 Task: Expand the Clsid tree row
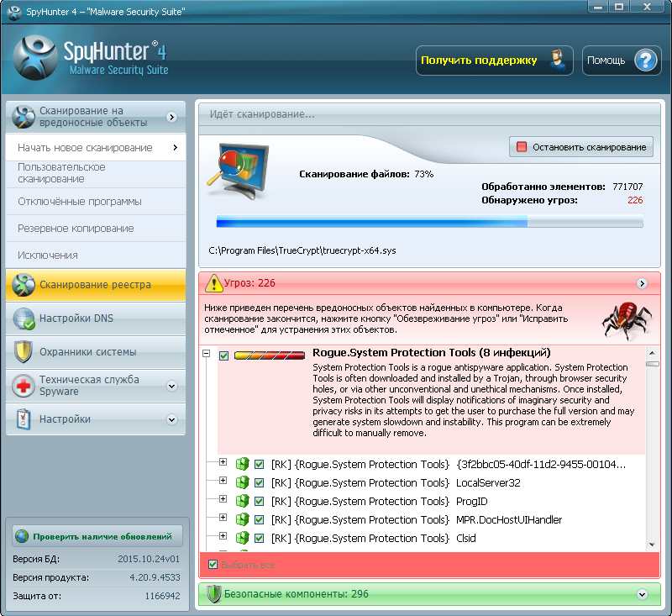tap(223, 535)
